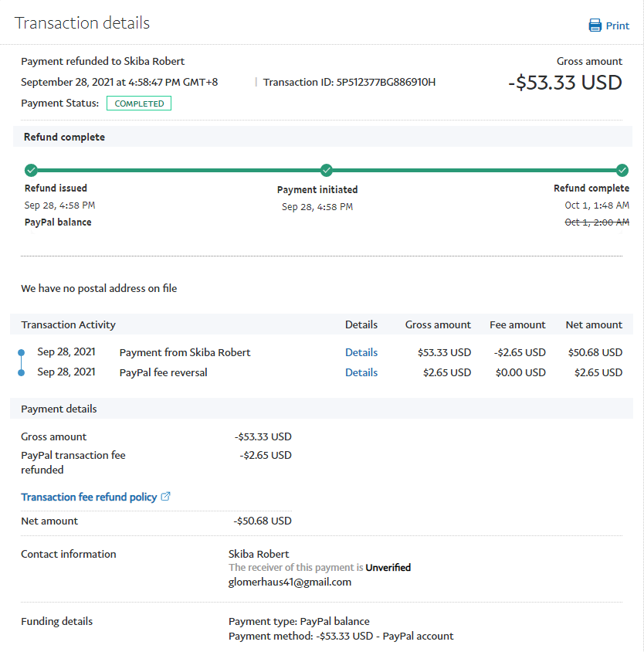Image resolution: width=644 pixels, height=652 pixels.
Task: Click the timeline dot for Payment from Skiba Robert
Action: coord(21,353)
